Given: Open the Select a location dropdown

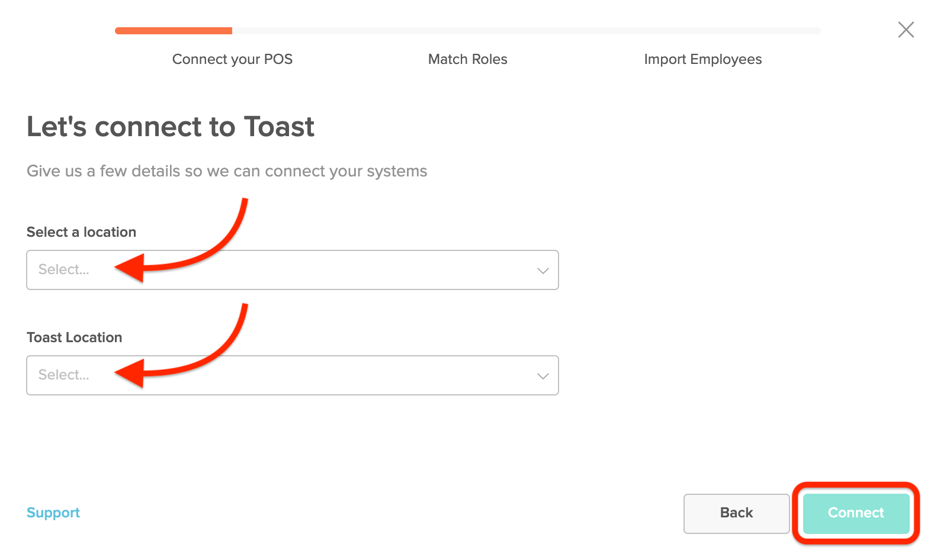Looking at the screenshot, I should (292, 270).
